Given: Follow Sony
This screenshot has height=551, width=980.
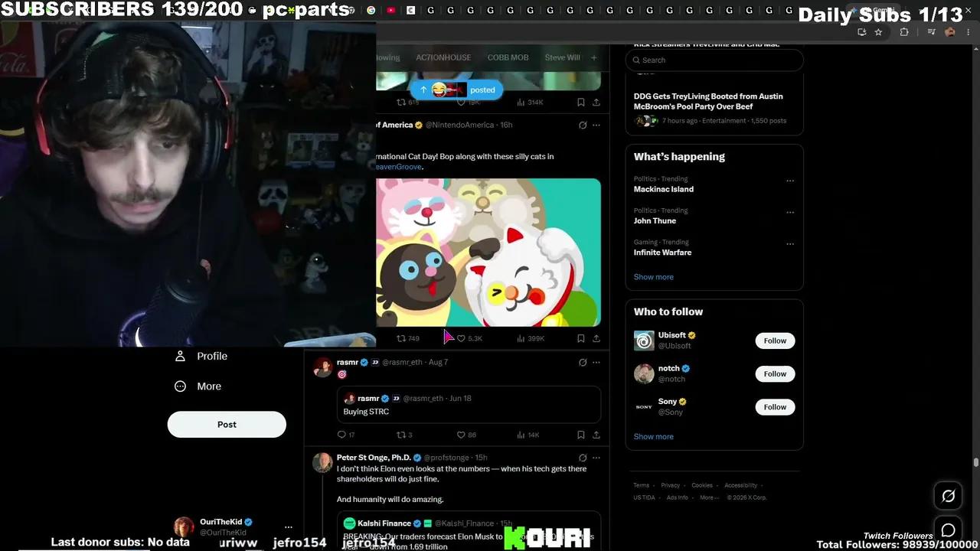Looking at the screenshot, I should tap(775, 407).
